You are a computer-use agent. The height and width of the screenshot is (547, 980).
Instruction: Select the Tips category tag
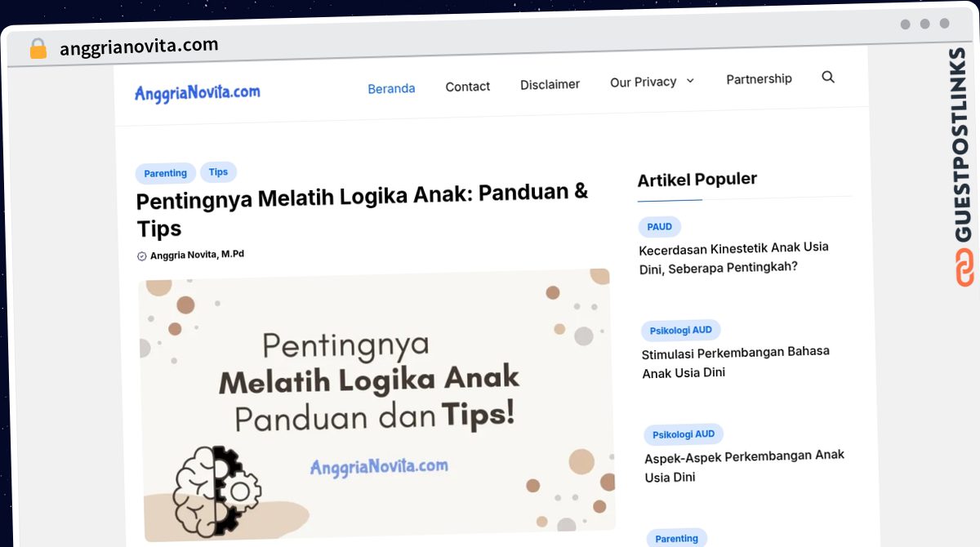pos(218,171)
